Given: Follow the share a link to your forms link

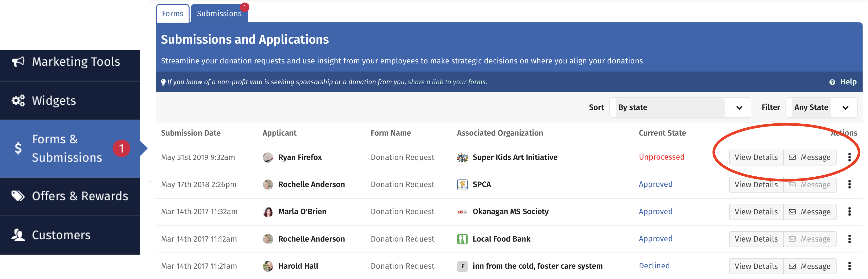Looking at the screenshot, I should (447, 82).
